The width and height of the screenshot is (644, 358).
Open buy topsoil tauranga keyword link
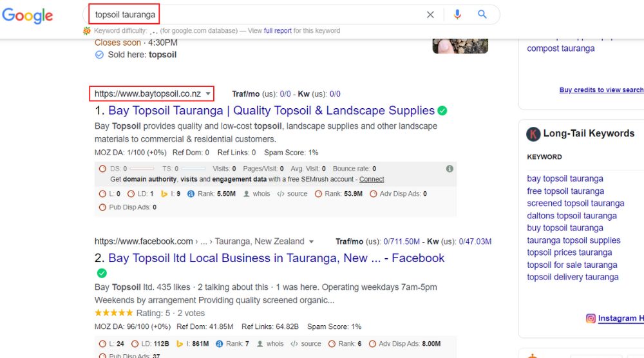pyautogui.click(x=565, y=228)
